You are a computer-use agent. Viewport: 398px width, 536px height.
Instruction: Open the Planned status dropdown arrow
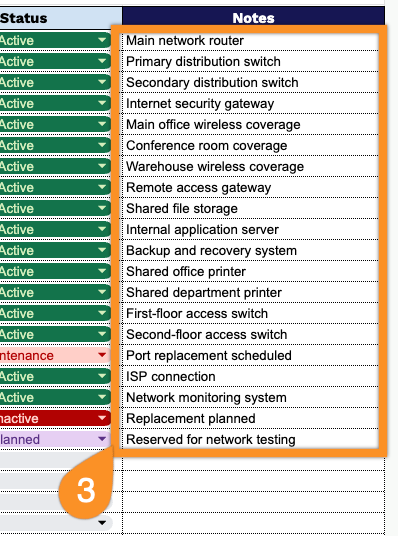tap(102, 439)
